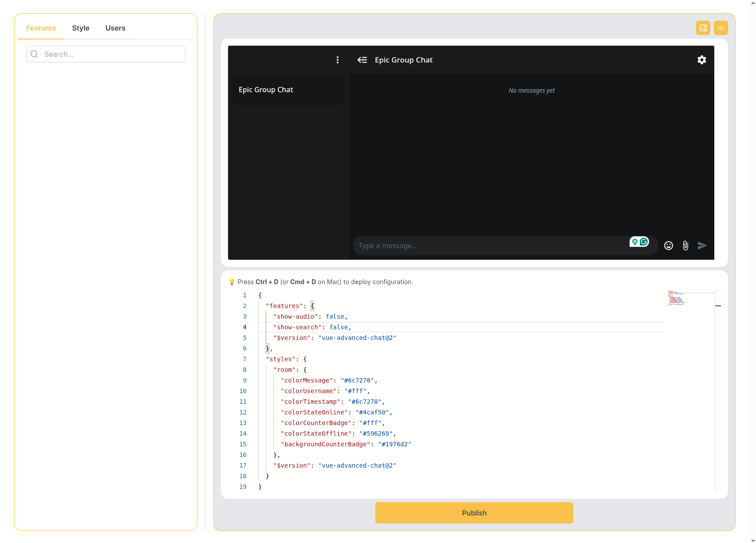Open the emoji picker
This screenshot has height=543, width=756.
coord(669,246)
